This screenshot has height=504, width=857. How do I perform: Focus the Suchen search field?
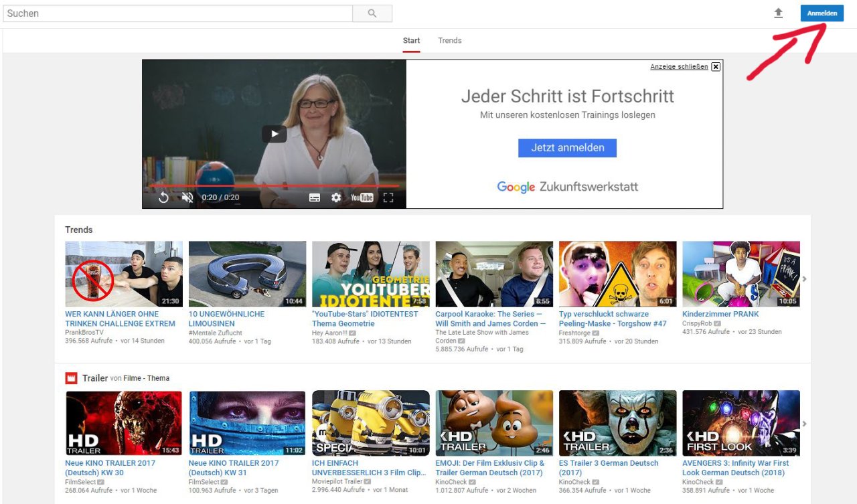(177, 13)
